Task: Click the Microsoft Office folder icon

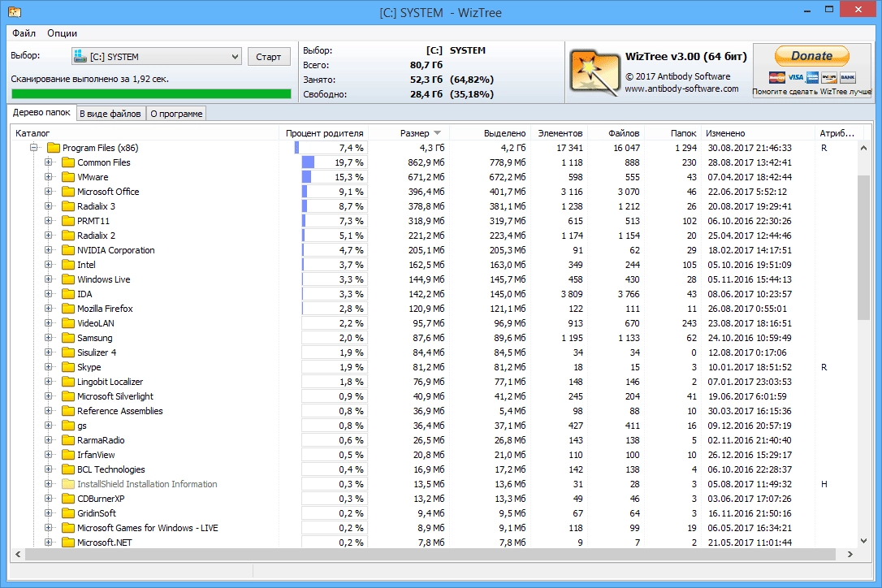Action: click(x=68, y=192)
